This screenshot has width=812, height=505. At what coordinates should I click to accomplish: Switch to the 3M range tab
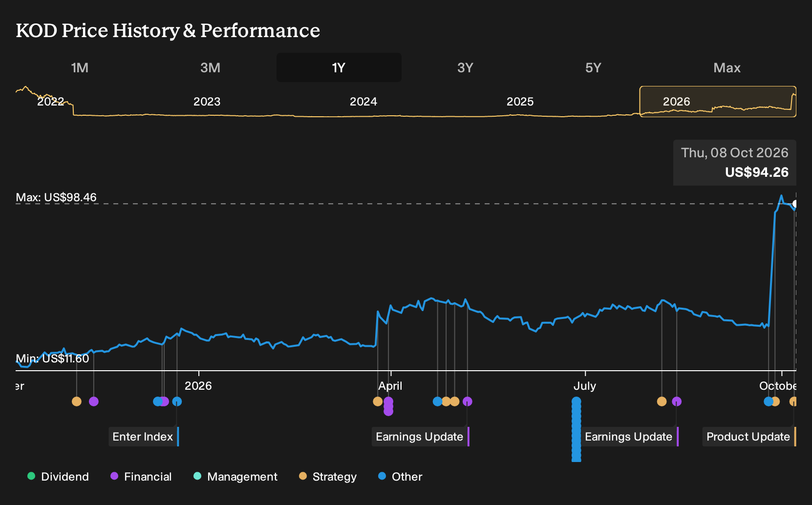[210, 67]
